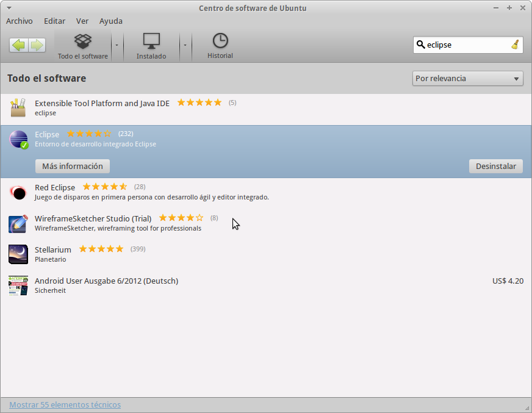Click the green forward arrow button

point(37,45)
